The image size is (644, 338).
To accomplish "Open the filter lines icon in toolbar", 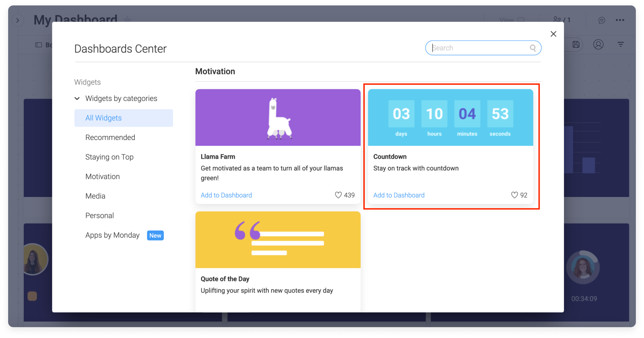I will click(621, 44).
